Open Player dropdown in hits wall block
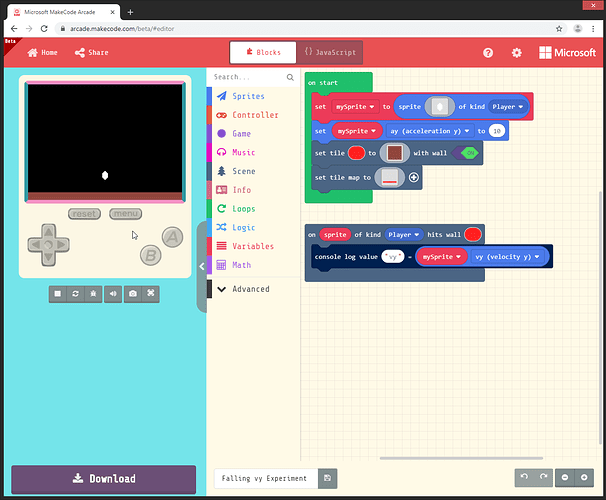606x500 pixels. (x=403, y=235)
